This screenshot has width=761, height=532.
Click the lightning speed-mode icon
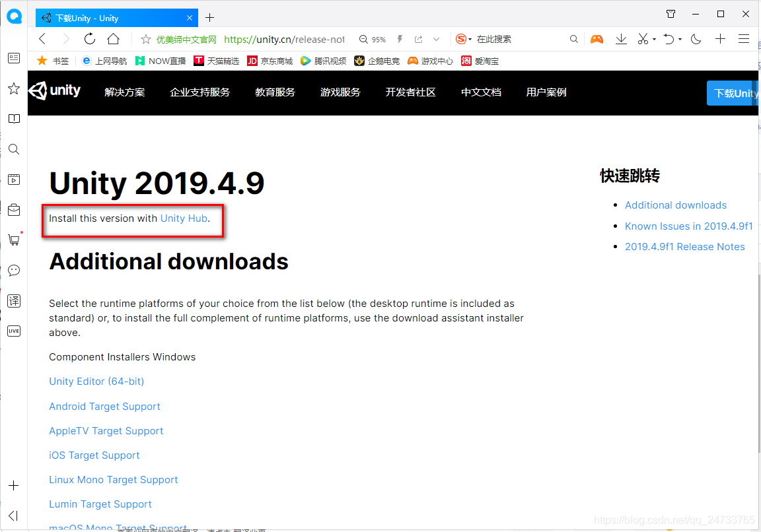400,40
